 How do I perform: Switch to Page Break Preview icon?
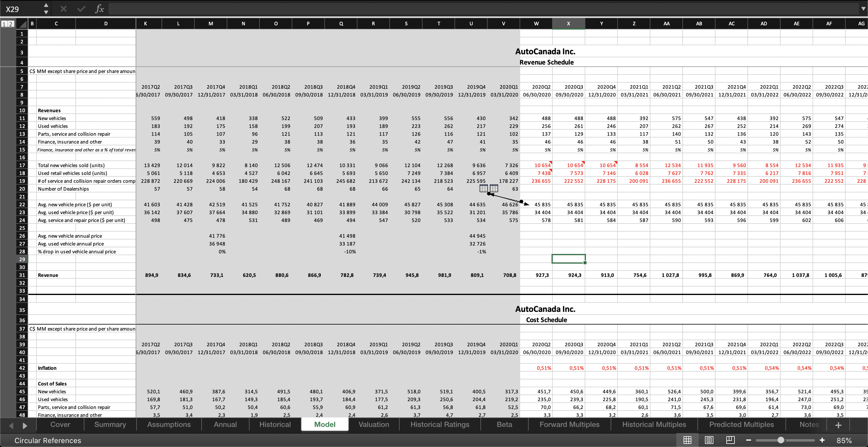point(731,440)
